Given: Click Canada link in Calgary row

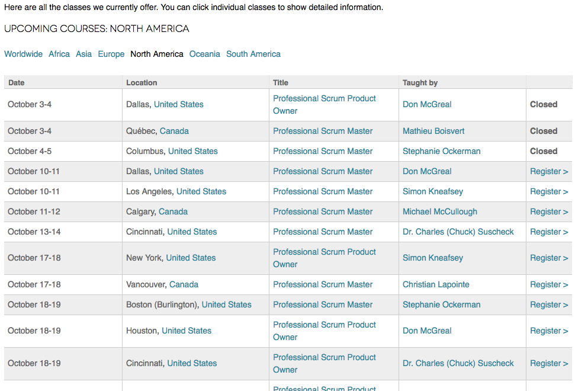Looking at the screenshot, I should click(x=173, y=212).
